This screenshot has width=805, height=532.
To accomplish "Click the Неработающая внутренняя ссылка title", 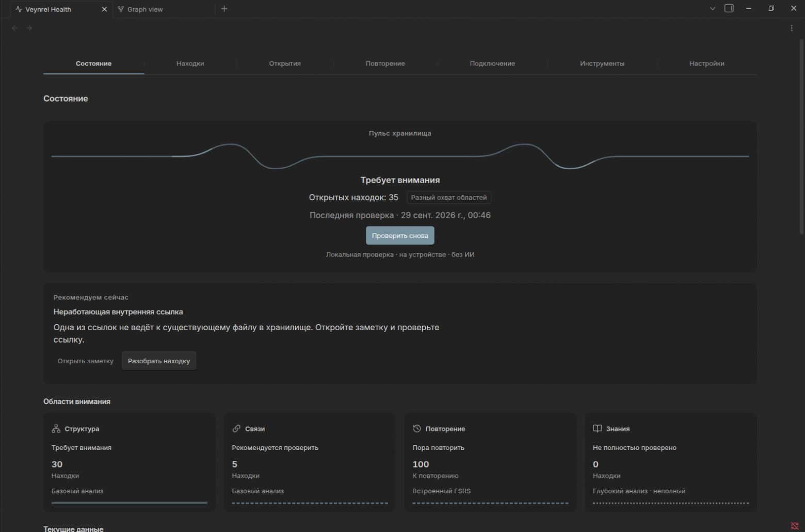I will click(118, 312).
